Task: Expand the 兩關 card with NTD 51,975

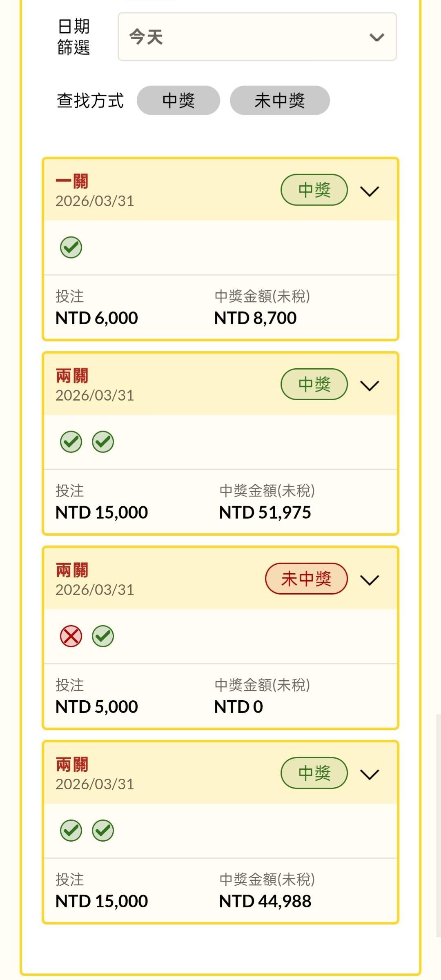Action: 370,385
